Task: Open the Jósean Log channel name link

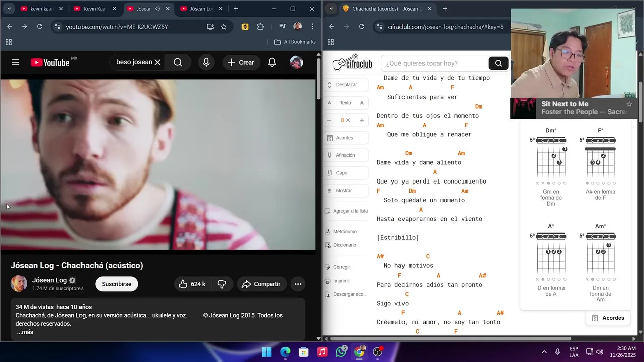Action: pos(50,280)
